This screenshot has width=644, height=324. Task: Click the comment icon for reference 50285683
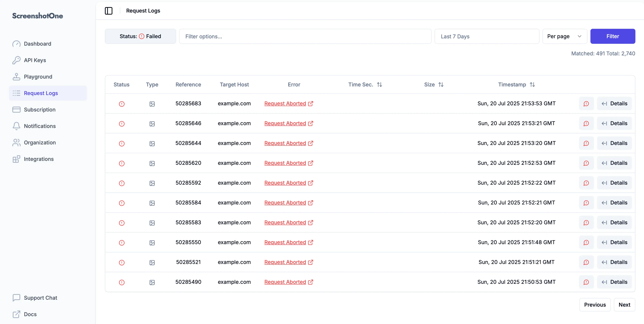[x=586, y=104]
